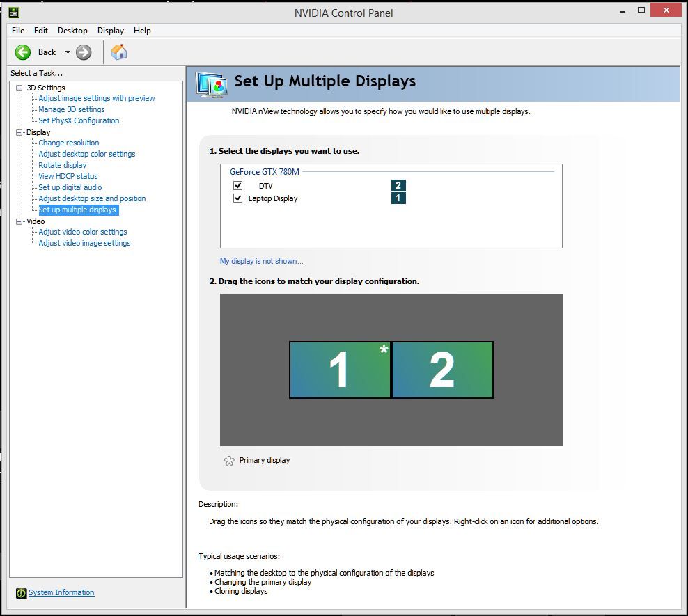This screenshot has width=688, height=616.
Task: Open Adjust video image settings
Action: 84,243
